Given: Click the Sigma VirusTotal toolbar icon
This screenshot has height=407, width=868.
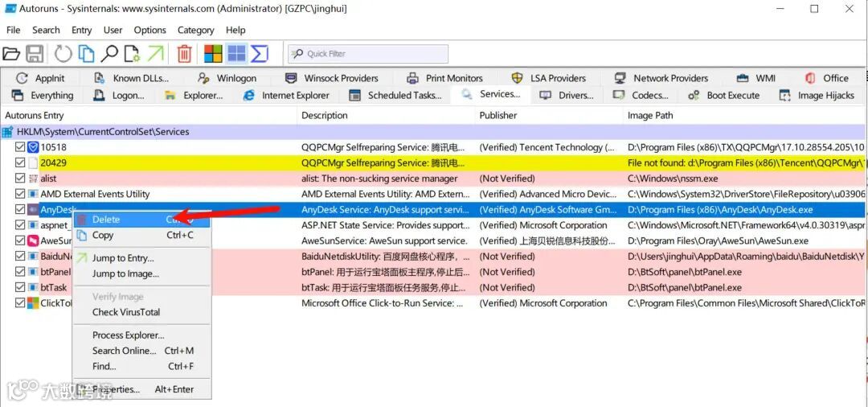Looking at the screenshot, I should coord(259,54).
